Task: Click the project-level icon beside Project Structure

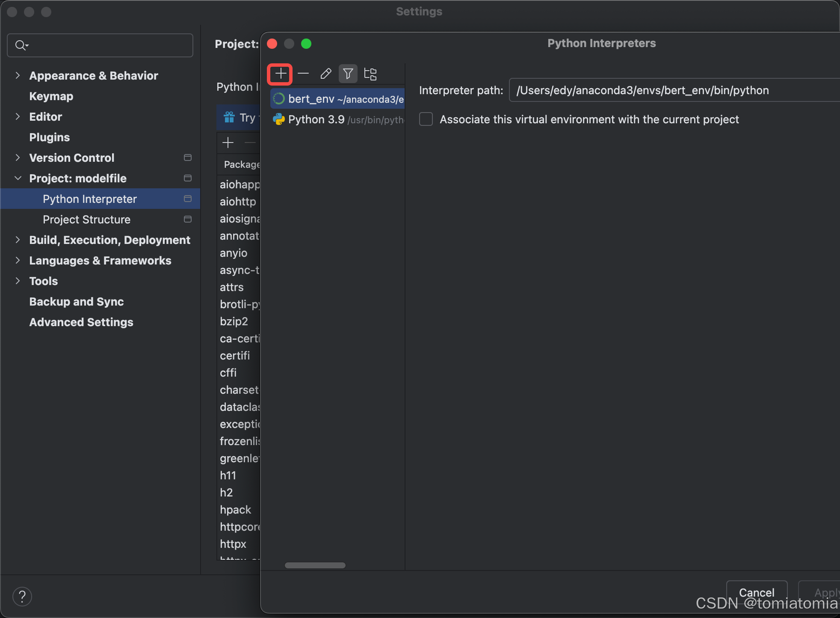Action: (x=187, y=220)
